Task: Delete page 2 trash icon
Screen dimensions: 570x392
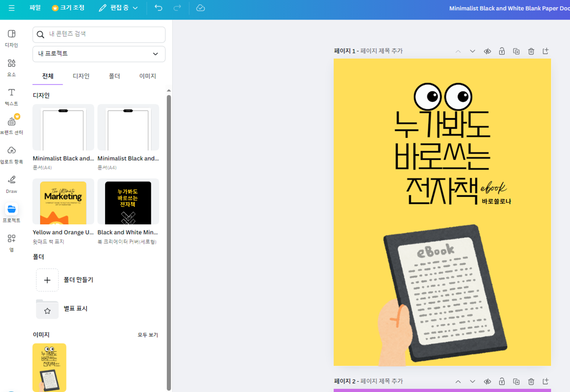Action: click(531, 382)
